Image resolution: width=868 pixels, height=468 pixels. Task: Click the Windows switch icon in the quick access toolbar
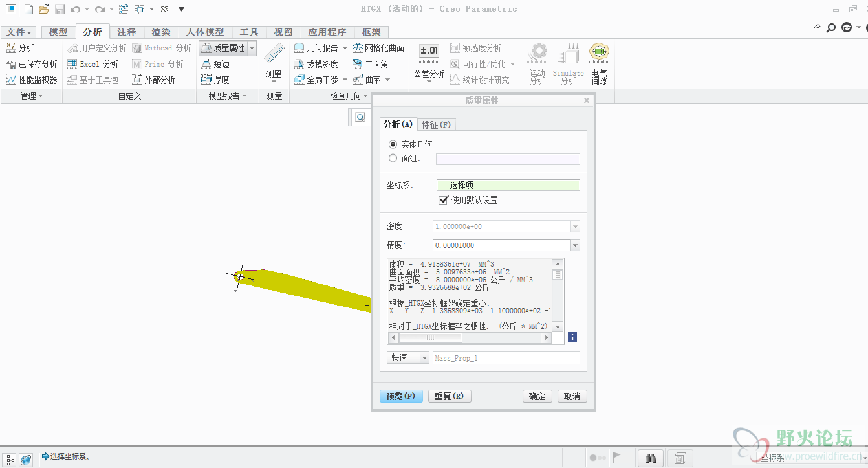click(x=140, y=9)
